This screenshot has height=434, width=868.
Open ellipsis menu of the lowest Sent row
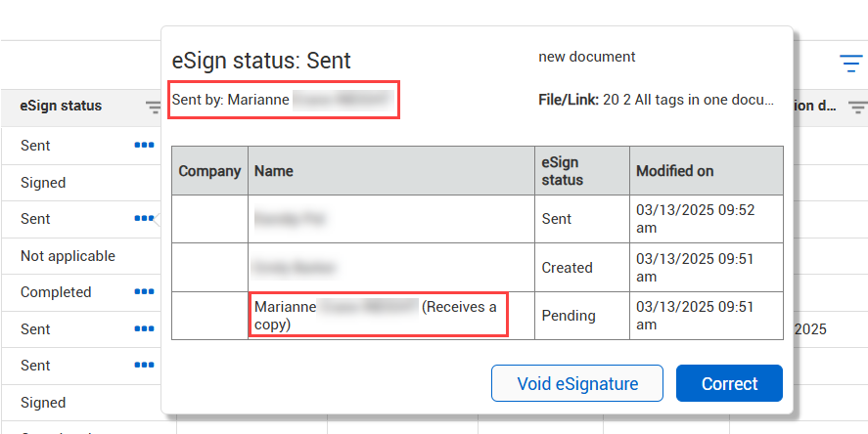[144, 365]
